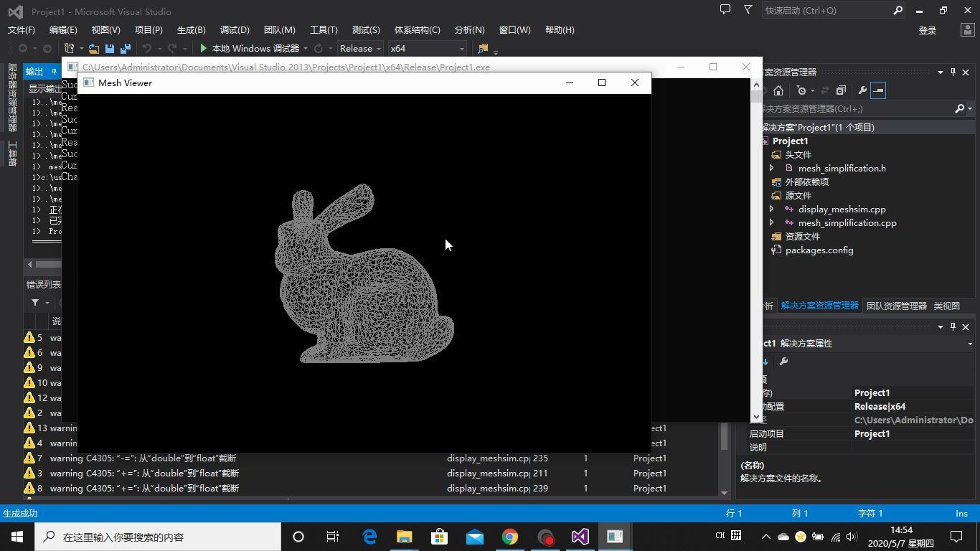Open the 帮助(H) help menu

[560, 30]
